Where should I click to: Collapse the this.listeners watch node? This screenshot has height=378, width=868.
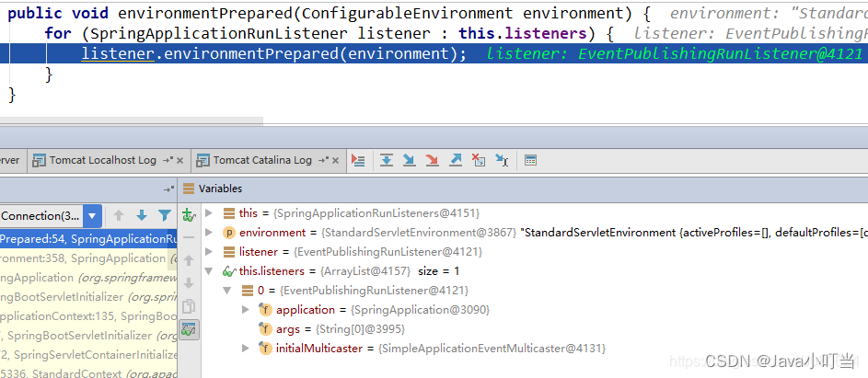tap(209, 271)
